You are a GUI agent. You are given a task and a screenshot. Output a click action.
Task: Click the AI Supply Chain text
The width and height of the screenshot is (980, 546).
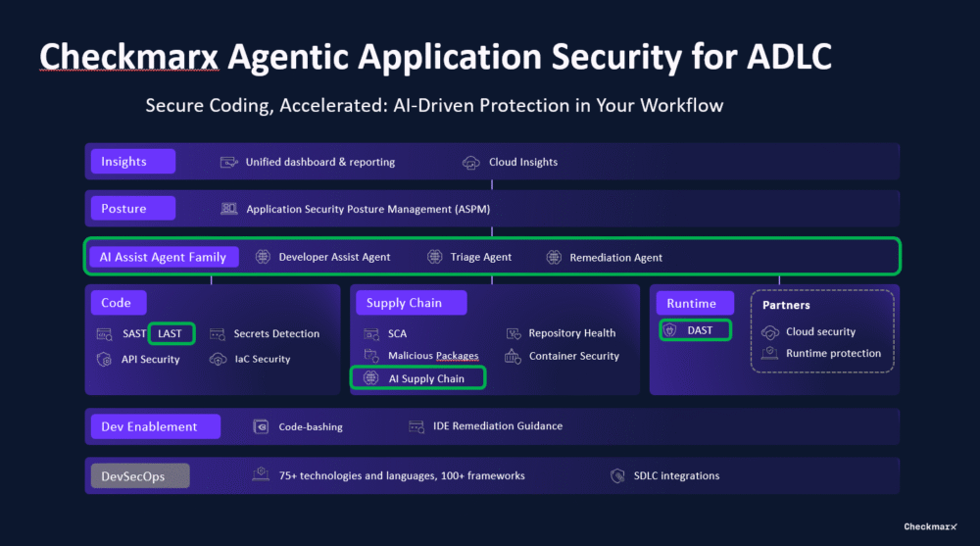click(427, 378)
